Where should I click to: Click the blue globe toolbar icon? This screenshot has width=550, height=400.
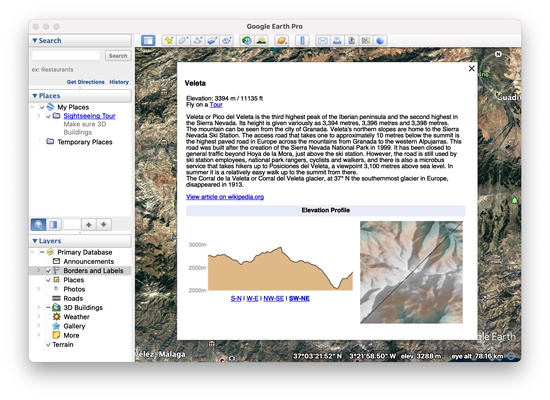(380, 41)
